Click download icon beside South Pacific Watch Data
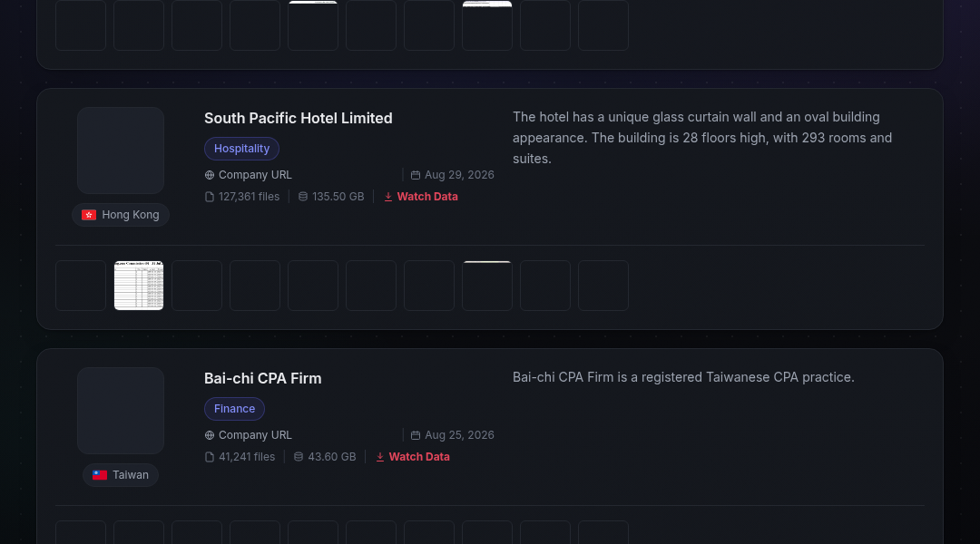980x544 pixels. (388, 197)
